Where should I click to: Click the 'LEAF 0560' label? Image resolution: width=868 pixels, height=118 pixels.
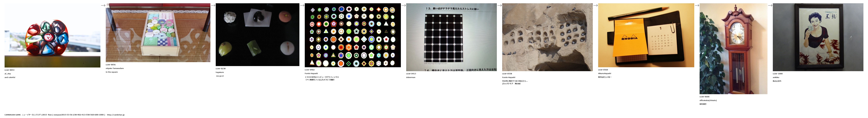pyautogui.click(x=603, y=70)
